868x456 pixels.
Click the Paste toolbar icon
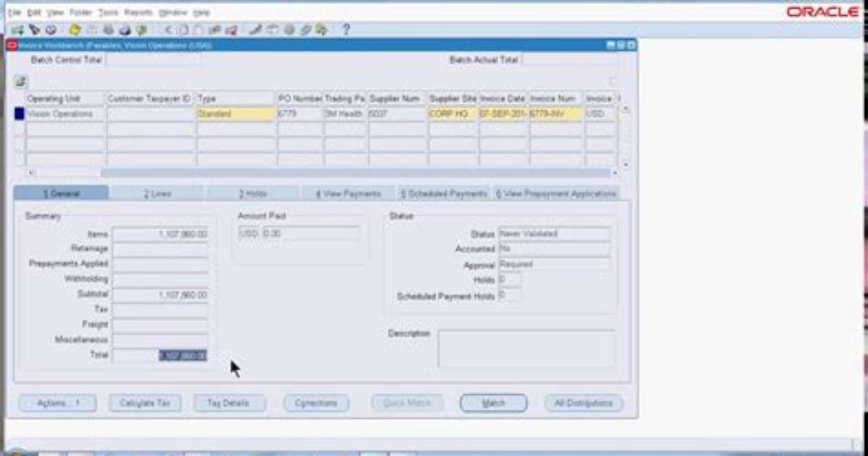pos(199,30)
